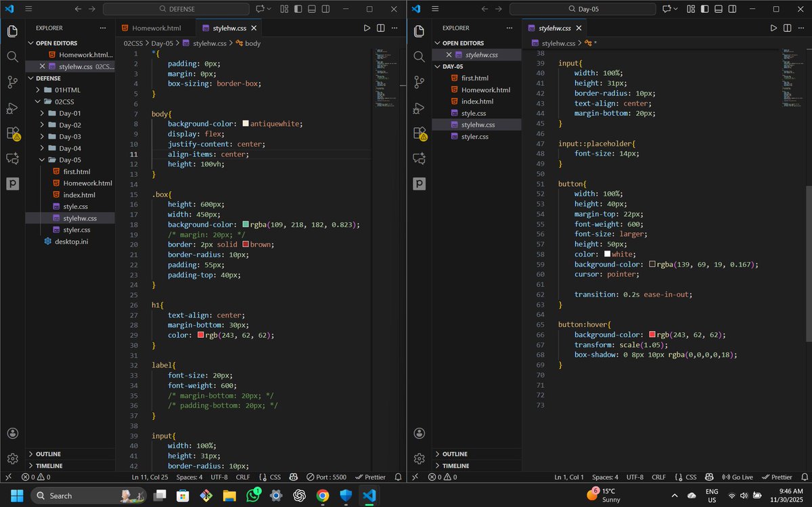The height and width of the screenshot is (507, 812).
Task: Select the Run and Debug icon
Action: tap(12, 108)
